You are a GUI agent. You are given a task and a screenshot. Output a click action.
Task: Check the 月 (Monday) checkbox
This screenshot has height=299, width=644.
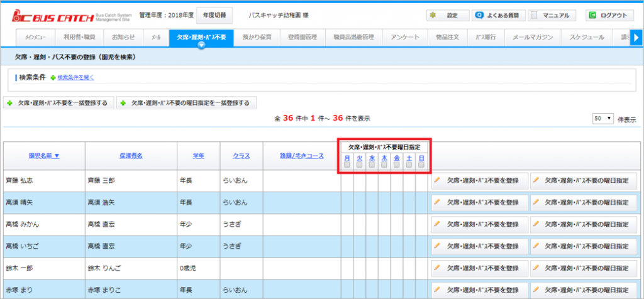(347, 165)
